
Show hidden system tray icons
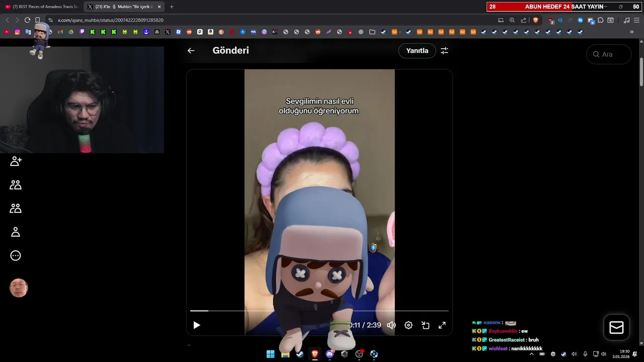tap(531, 354)
